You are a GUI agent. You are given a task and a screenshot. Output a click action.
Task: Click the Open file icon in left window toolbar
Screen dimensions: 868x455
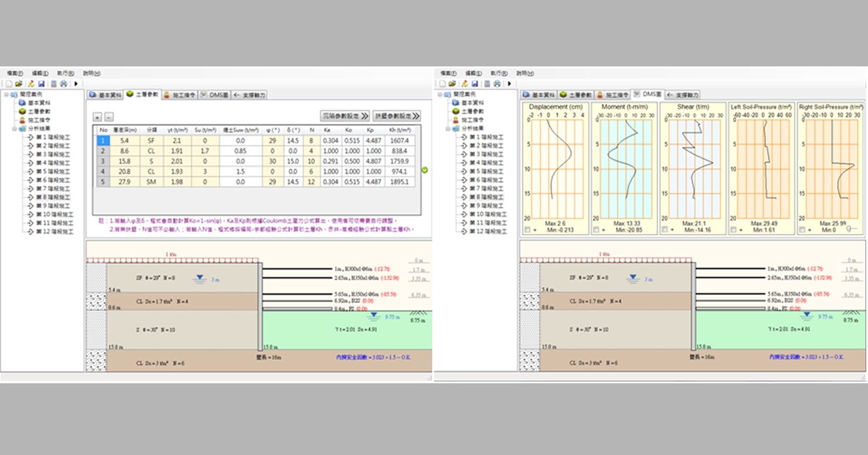click(x=18, y=83)
